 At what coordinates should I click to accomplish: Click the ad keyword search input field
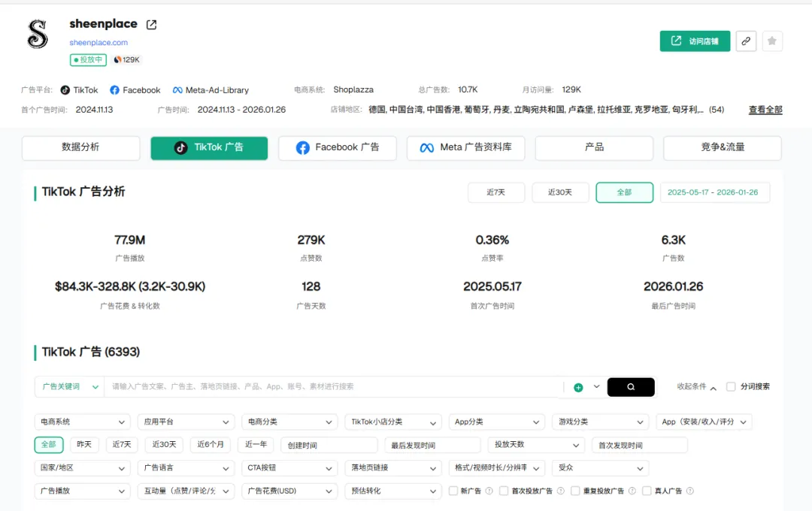334,387
